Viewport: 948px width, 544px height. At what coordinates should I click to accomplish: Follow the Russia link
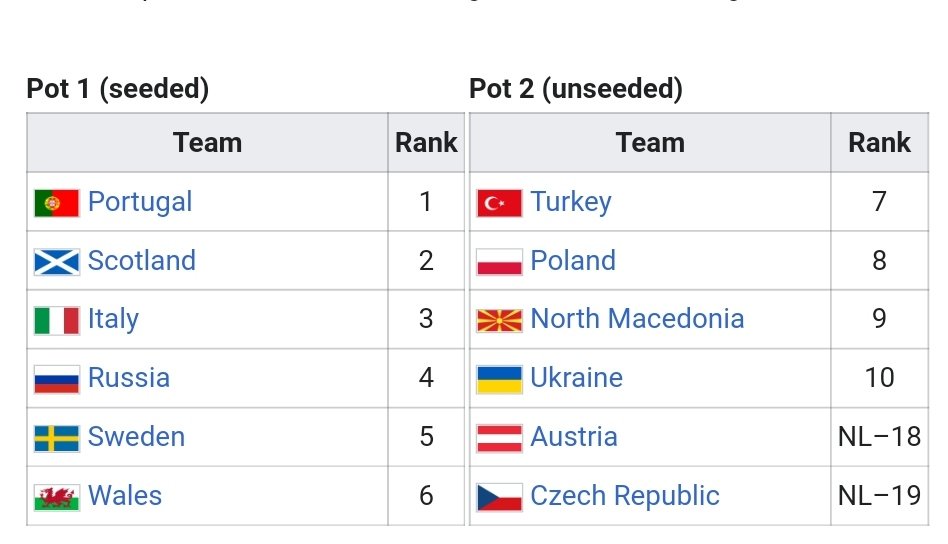(129, 378)
